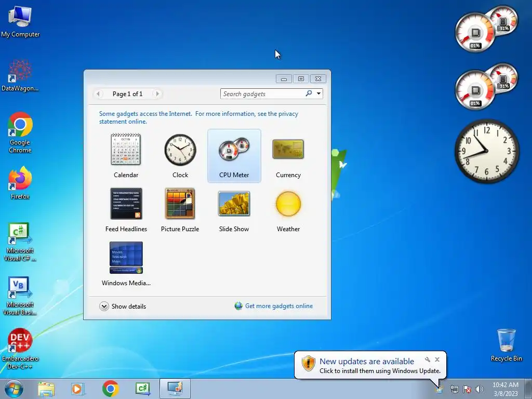Click the volume speaker tray icon
This screenshot has width=532, height=399.
[x=480, y=389]
